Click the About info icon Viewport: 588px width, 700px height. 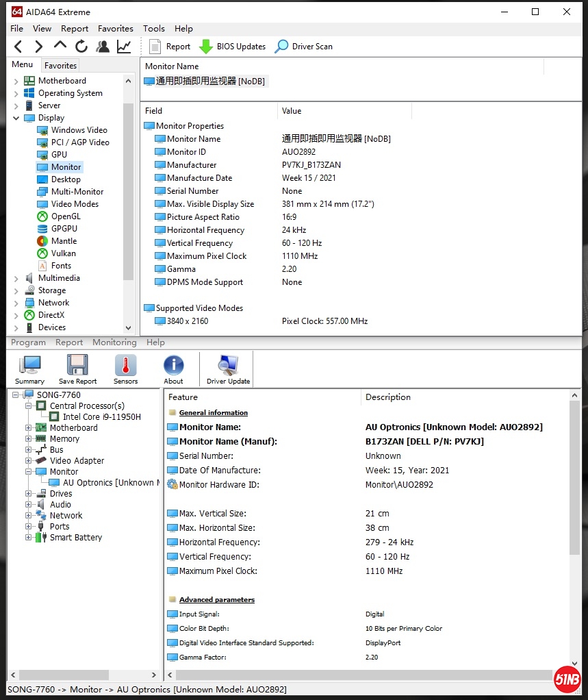[173, 369]
